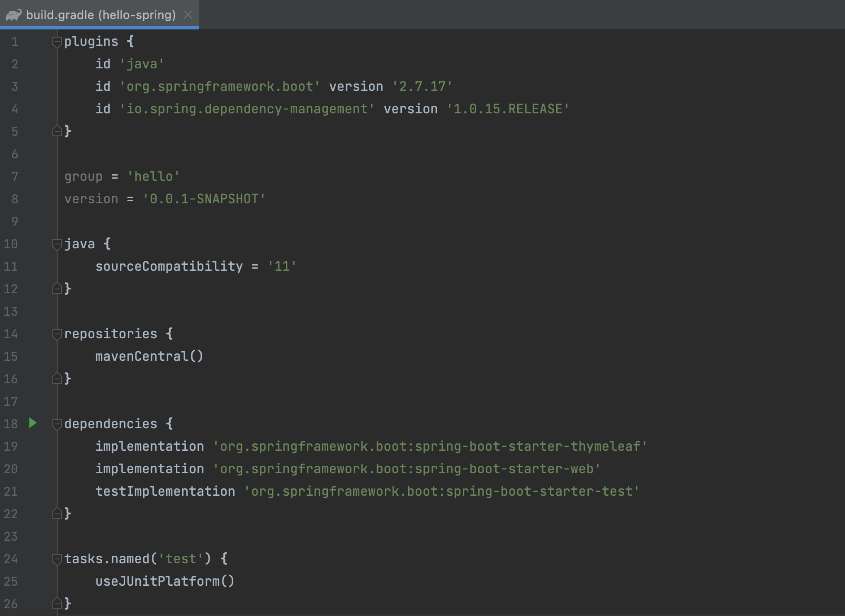This screenshot has height=616, width=845.
Task: Click the useJUnitPlatform() call
Action: pos(164,581)
